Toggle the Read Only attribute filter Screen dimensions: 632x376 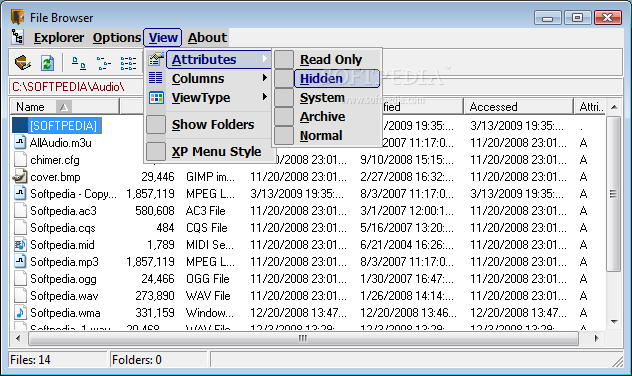pos(327,60)
